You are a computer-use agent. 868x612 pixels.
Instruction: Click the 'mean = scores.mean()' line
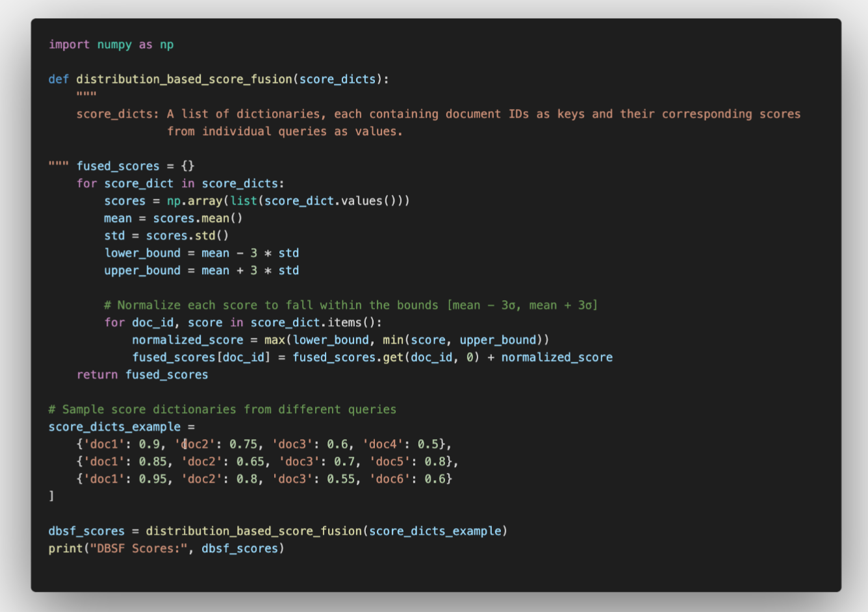(173, 218)
